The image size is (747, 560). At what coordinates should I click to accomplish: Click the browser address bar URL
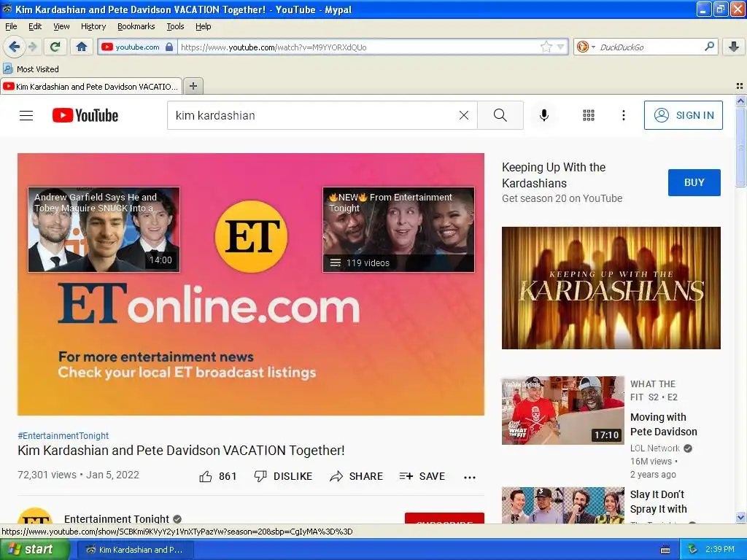point(357,47)
